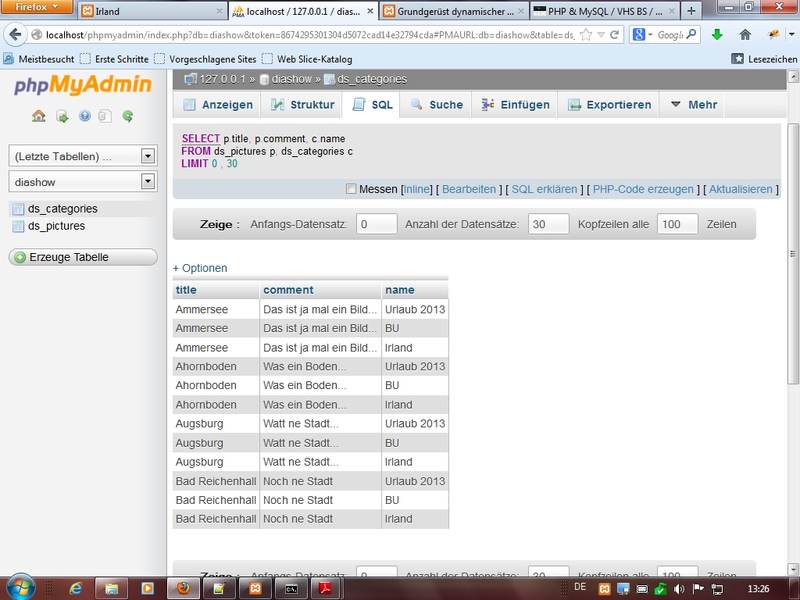Click the Anfangs-Datensatz input field

click(x=376, y=224)
